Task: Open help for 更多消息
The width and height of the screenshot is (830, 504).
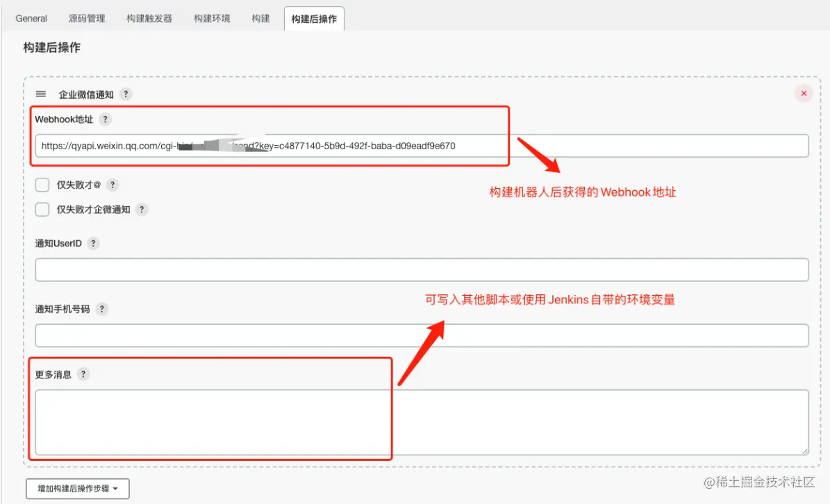Action: pyautogui.click(x=83, y=374)
